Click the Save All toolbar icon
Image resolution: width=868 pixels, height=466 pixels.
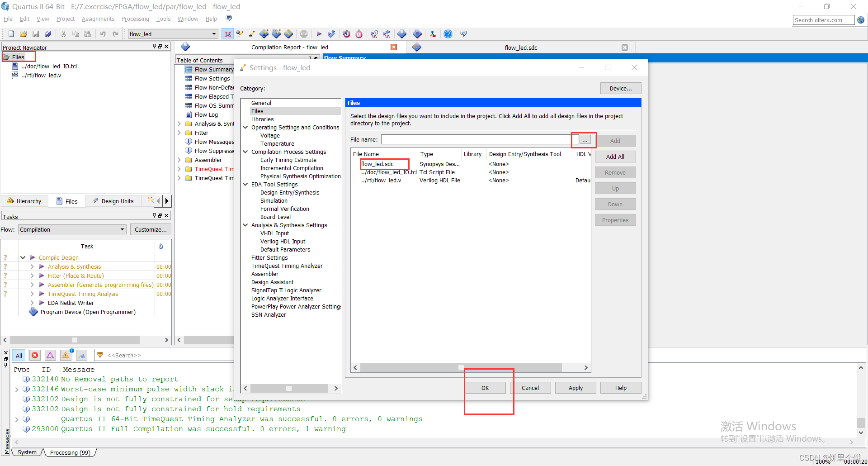click(48, 34)
